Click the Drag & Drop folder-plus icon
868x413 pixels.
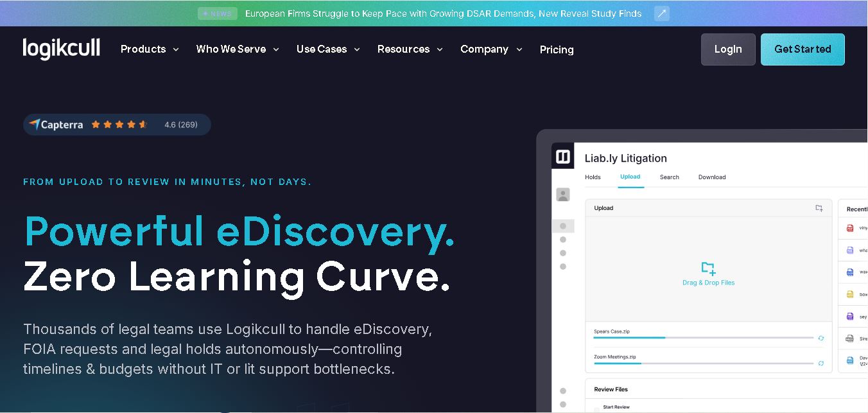tap(708, 268)
